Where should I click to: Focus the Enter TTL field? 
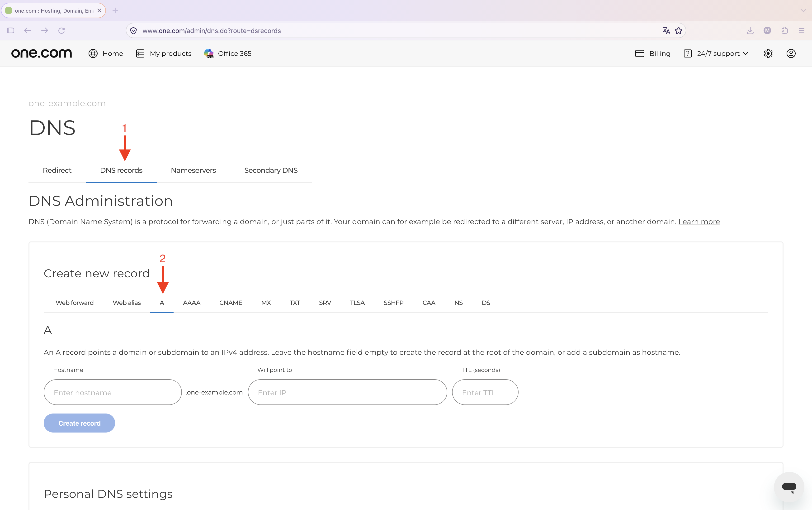click(485, 392)
